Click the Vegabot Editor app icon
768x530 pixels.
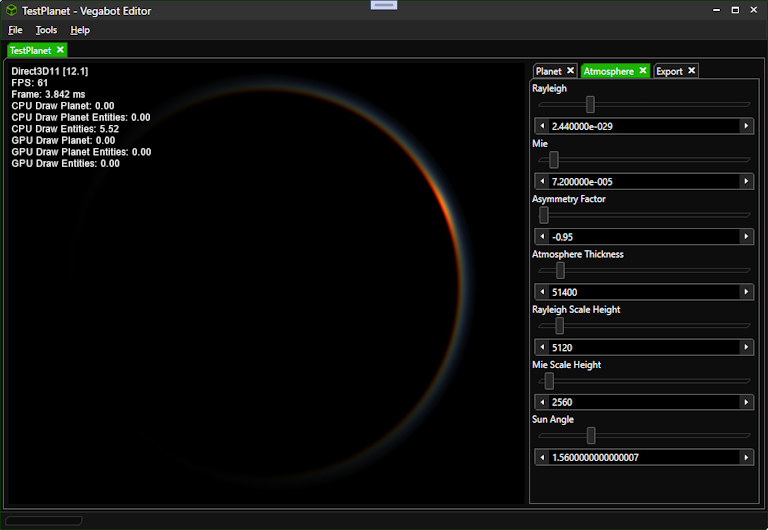coord(10,10)
